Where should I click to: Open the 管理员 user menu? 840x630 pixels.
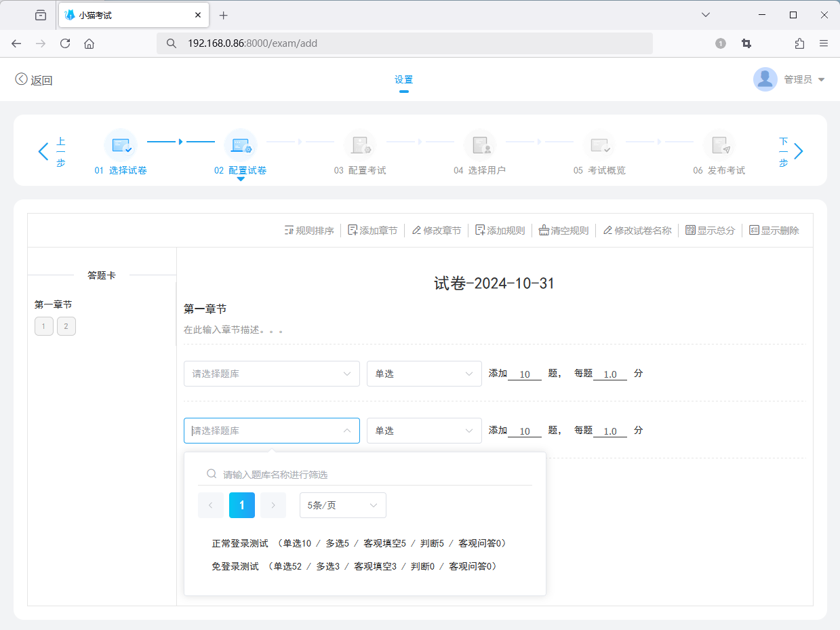pos(789,79)
